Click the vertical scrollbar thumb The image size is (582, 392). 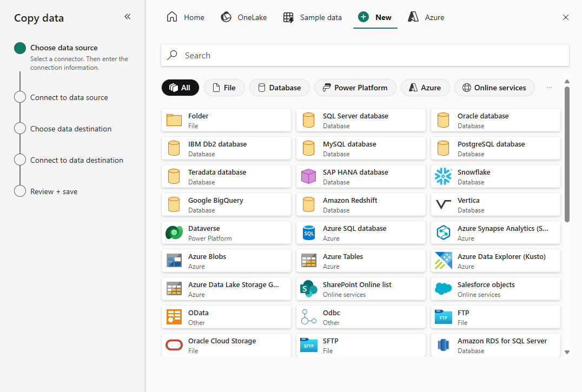pyautogui.click(x=567, y=154)
